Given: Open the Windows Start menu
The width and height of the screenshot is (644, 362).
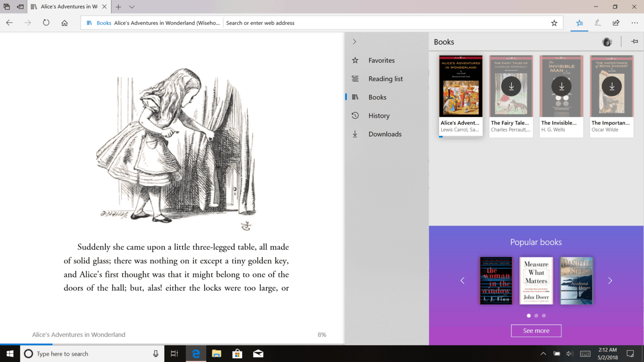Looking at the screenshot, I should click(10, 354).
